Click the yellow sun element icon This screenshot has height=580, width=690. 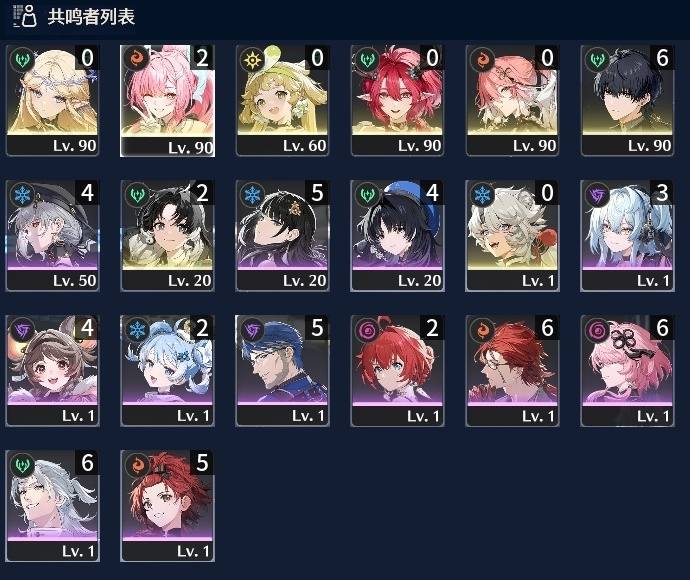253,59
